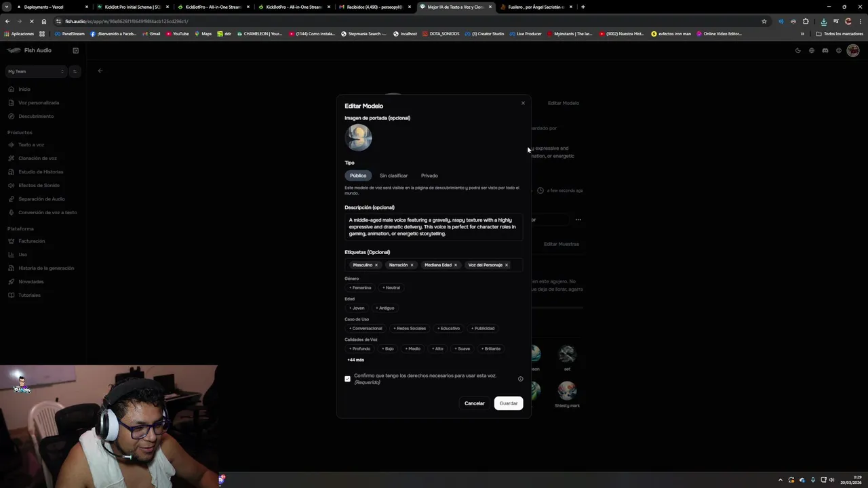Remove the Narración tag

click(412, 265)
